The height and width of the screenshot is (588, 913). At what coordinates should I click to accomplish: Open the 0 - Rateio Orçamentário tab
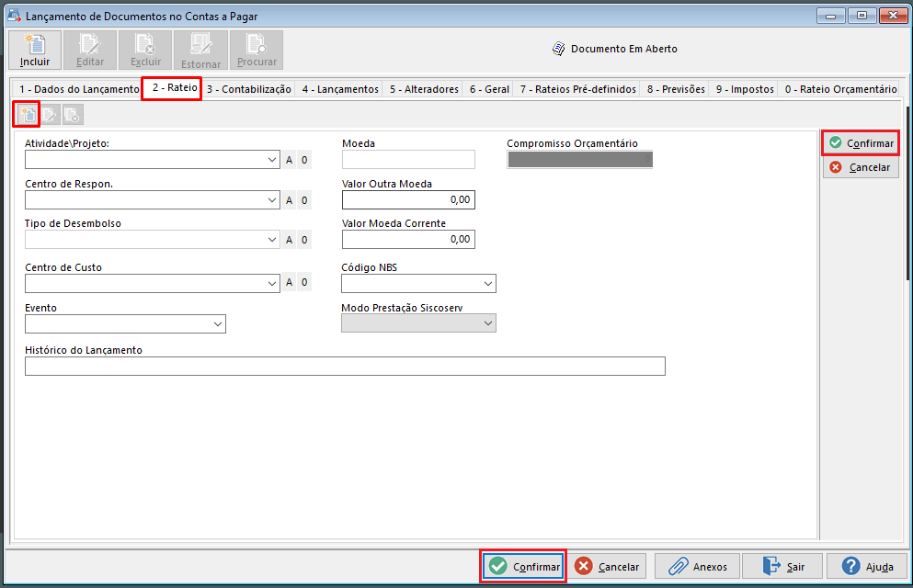(840, 89)
